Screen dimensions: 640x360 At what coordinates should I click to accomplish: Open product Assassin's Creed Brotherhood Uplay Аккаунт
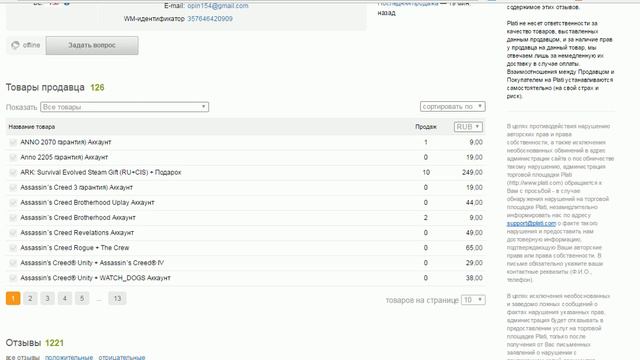tap(87, 202)
